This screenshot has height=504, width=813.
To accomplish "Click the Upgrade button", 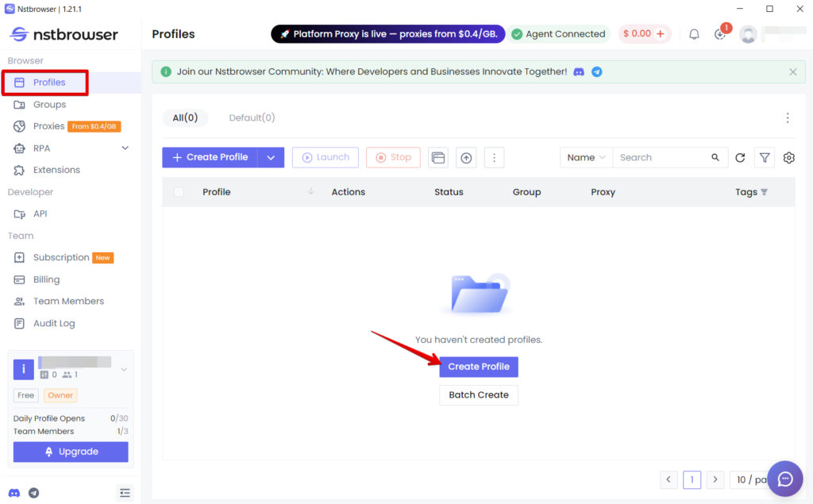I will coord(71,452).
